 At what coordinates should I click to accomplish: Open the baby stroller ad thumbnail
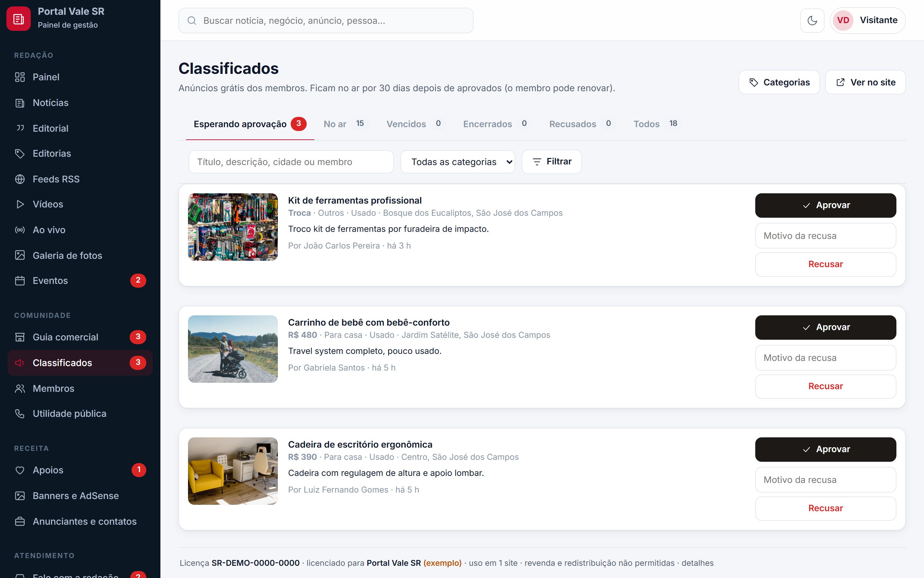(x=233, y=349)
